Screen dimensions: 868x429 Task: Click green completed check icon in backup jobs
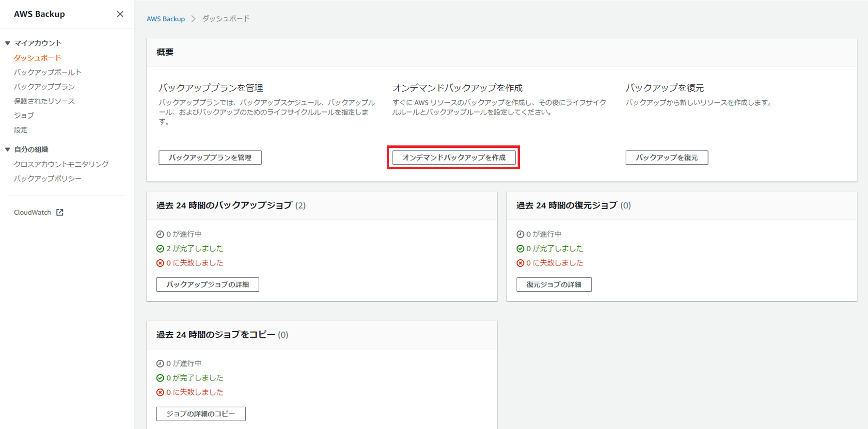(160, 249)
